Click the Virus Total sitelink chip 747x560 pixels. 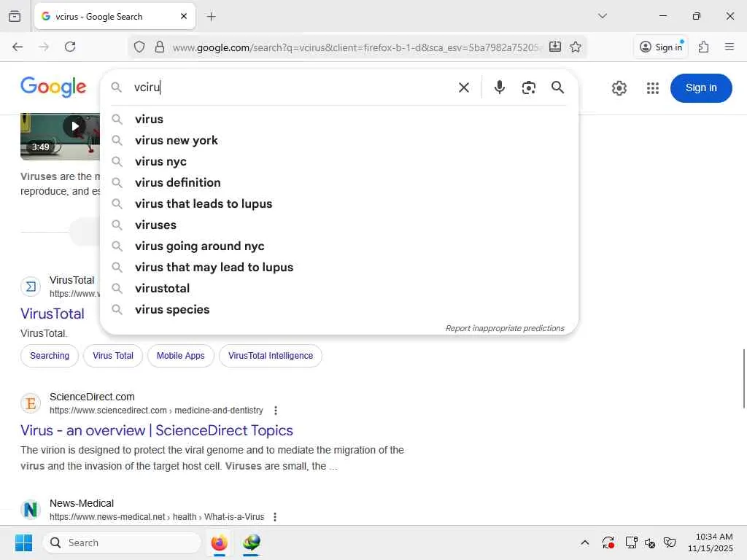pyautogui.click(x=113, y=356)
